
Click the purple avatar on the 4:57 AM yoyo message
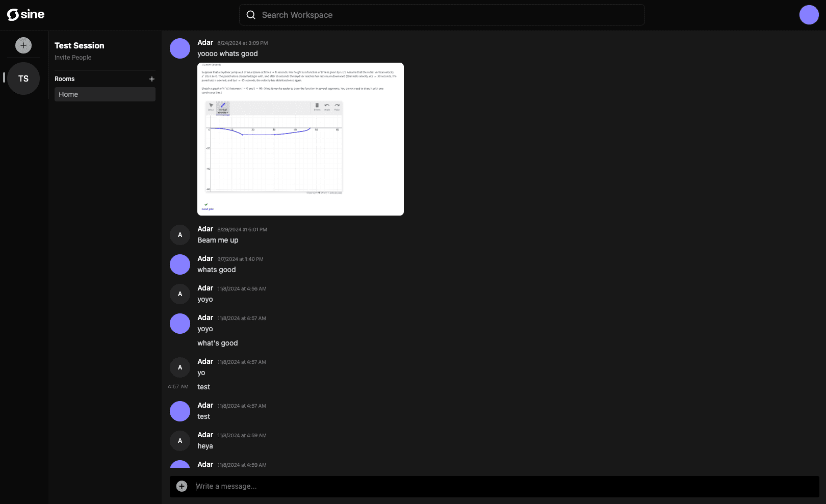tap(180, 324)
